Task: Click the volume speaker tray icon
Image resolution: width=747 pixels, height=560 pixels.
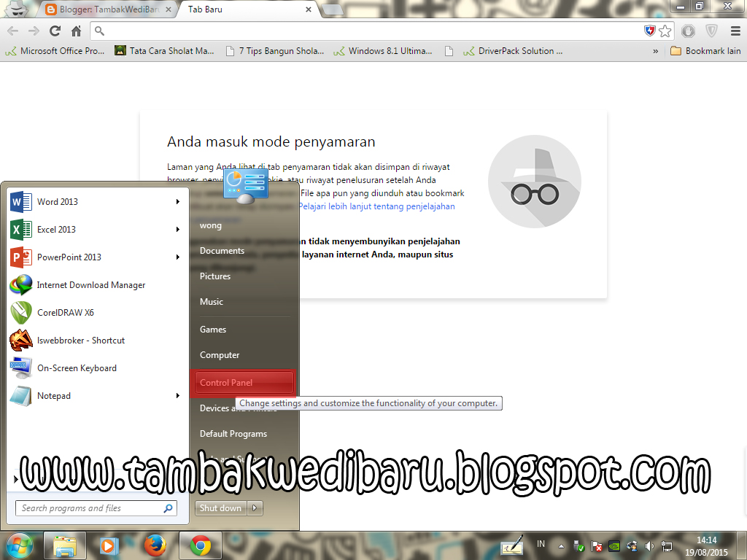Action: pos(649,546)
